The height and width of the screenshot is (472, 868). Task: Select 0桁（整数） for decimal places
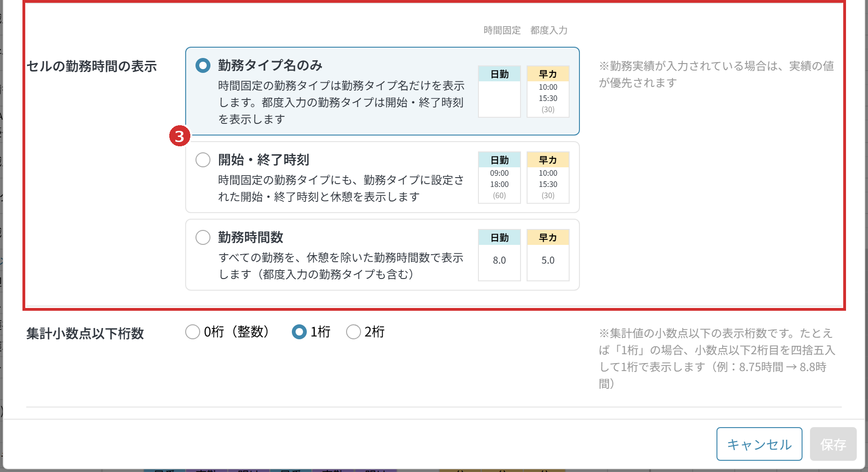coord(192,332)
